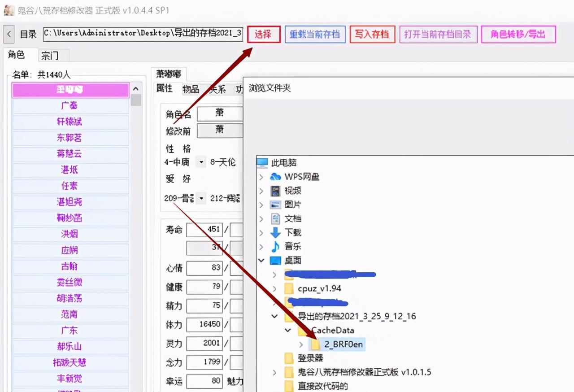The height and width of the screenshot is (392, 574).
Task: Expand the 下载 tree node
Action: [x=261, y=232]
